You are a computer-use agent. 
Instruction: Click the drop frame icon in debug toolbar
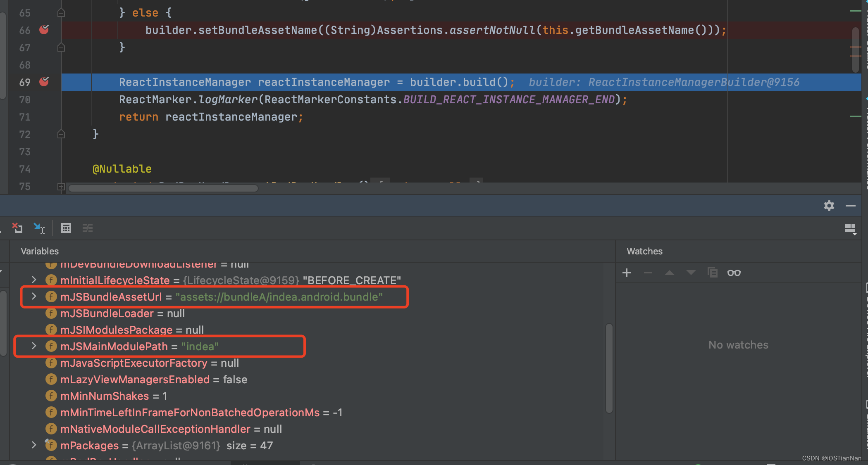tap(17, 228)
